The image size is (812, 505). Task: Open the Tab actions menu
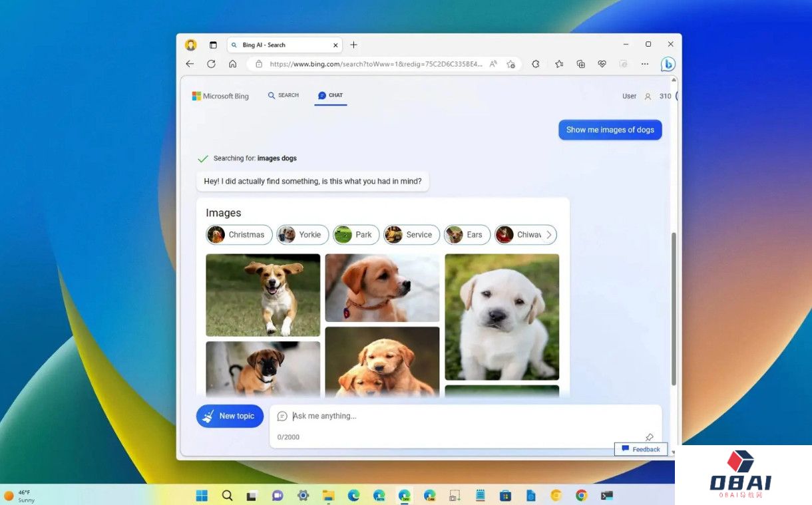point(213,45)
